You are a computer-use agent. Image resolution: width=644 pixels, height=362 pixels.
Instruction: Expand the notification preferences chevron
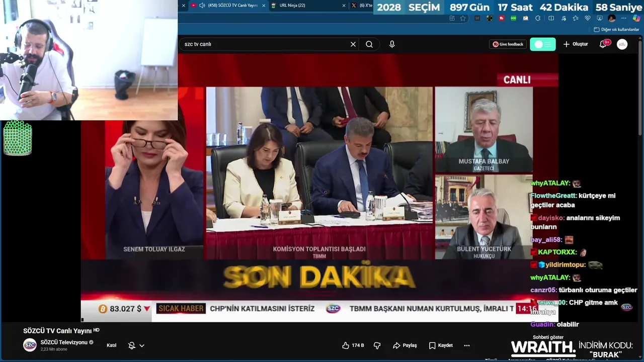[x=142, y=345]
